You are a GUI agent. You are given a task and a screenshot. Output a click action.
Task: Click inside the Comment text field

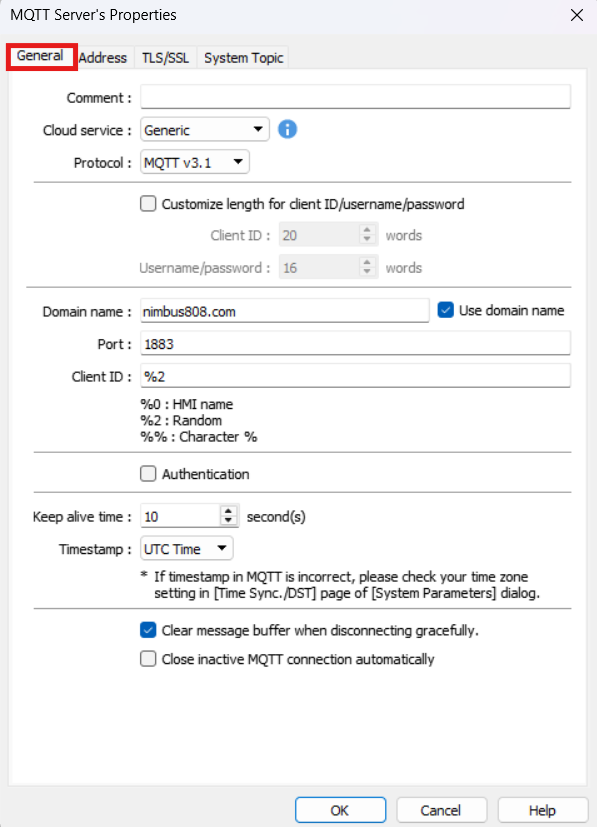[350, 96]
